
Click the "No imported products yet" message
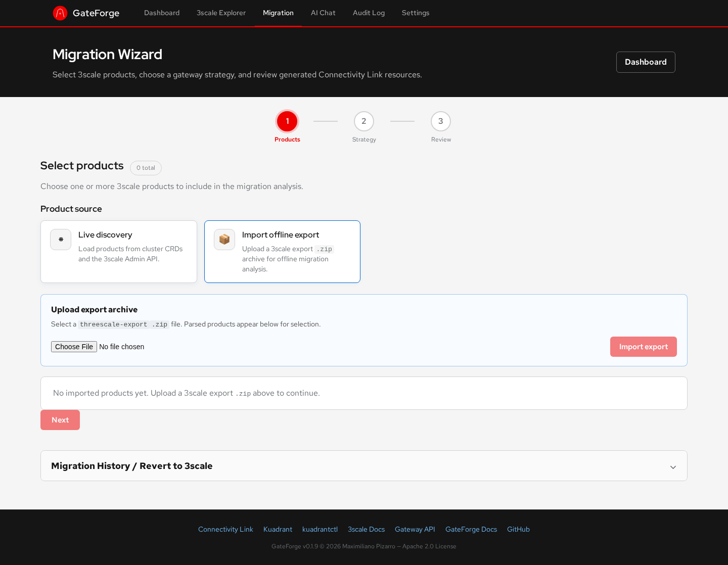tap(187, 393)
